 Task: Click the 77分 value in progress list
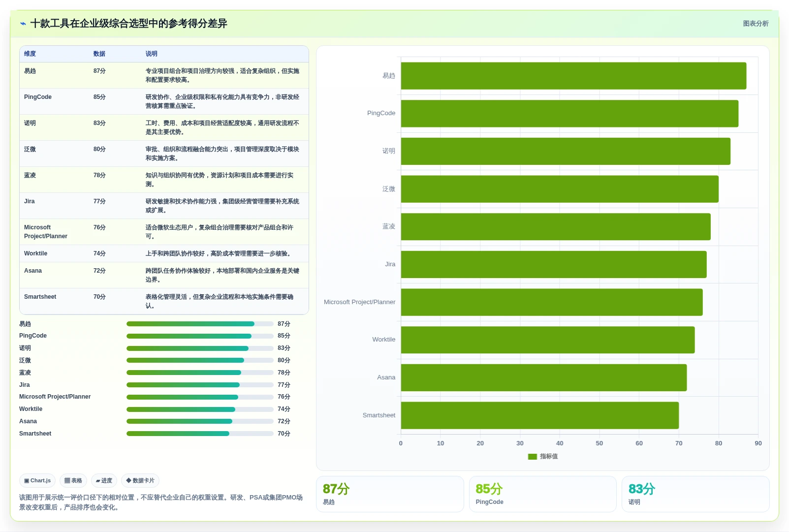pos(284,385)
